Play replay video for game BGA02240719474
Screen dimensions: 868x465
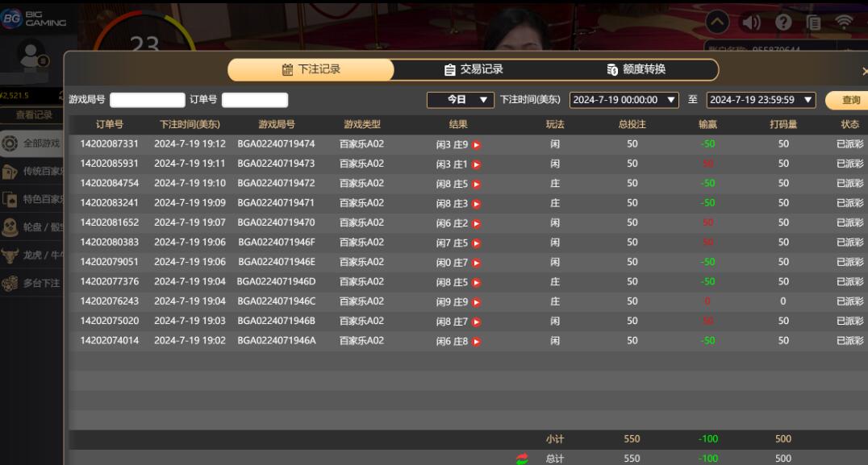click(x=477, y=145)
